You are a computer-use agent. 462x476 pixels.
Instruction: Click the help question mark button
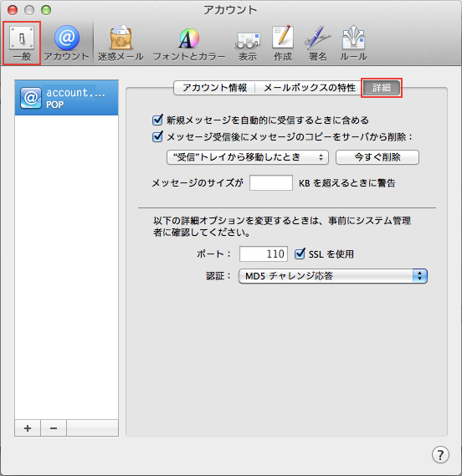click(440, 454)
